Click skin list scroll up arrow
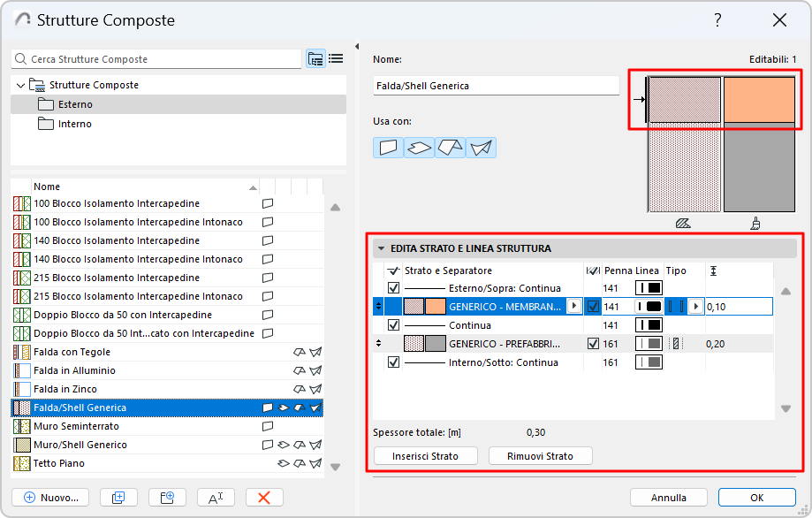This screenshot has height=518, width=812. point(785,291)
